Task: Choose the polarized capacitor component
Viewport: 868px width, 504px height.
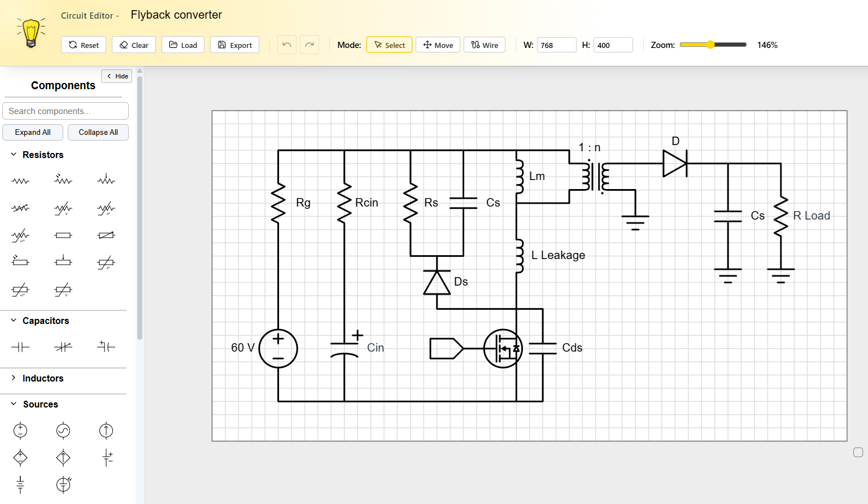Action: tap(106, 347)
